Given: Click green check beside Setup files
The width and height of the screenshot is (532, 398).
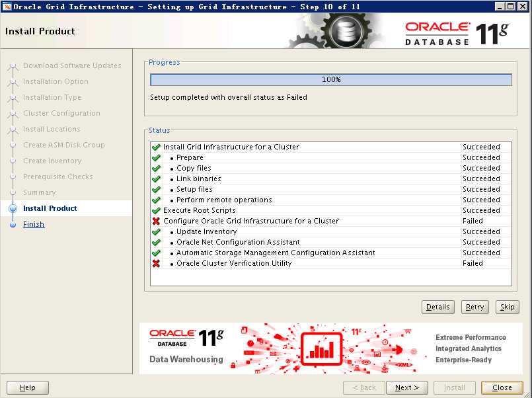Looking at the screenshot, I should coord(156,189).
